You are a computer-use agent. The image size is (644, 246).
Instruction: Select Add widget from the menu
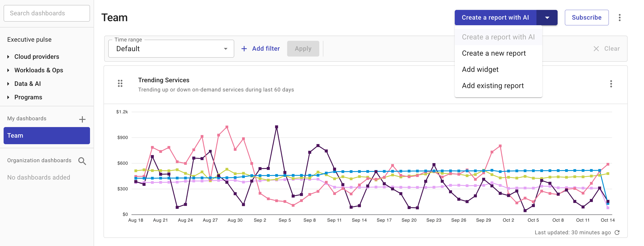click(x=480, y=69)
